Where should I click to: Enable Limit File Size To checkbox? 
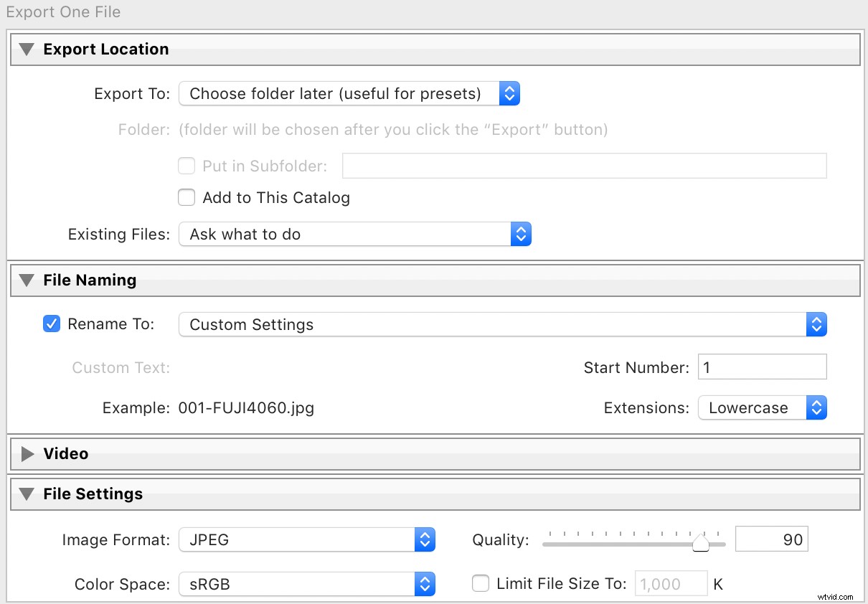click(x=481, y=584)
